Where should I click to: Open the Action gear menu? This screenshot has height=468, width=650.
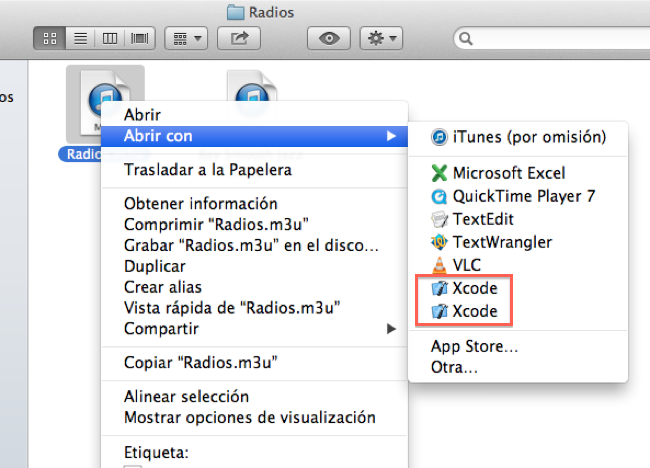[x=381, y=39]
